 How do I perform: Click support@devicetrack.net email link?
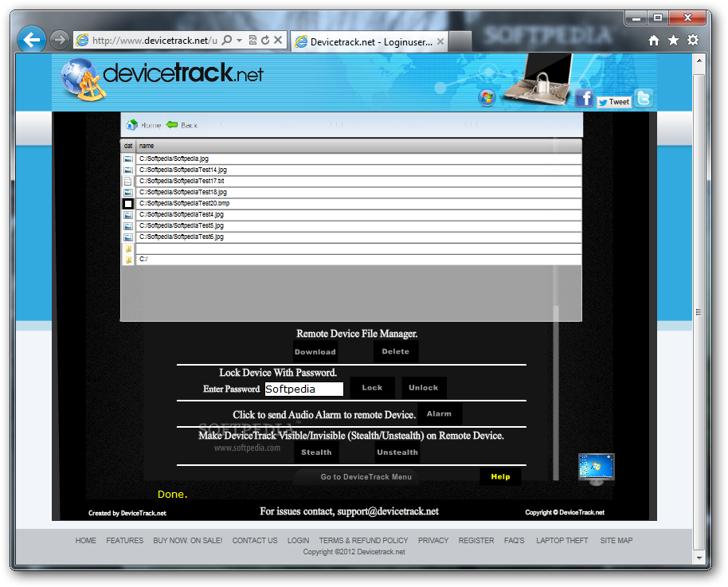click(x=388, y=511)
